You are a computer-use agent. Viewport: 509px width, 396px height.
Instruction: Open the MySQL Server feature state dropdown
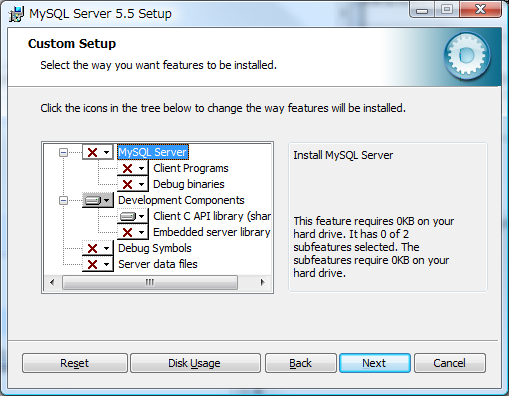pos(98,152)
